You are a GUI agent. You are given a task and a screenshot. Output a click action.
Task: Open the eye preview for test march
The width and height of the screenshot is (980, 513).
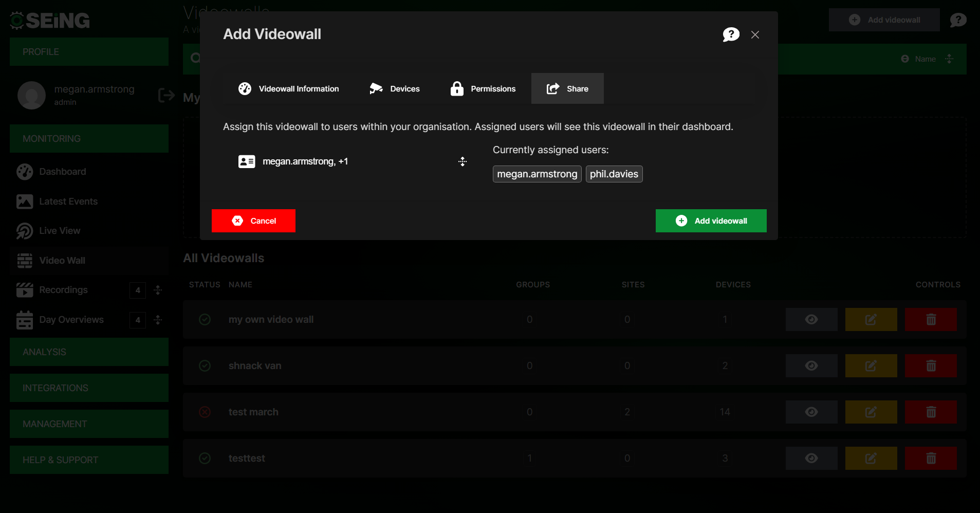(x=811, y=412)
